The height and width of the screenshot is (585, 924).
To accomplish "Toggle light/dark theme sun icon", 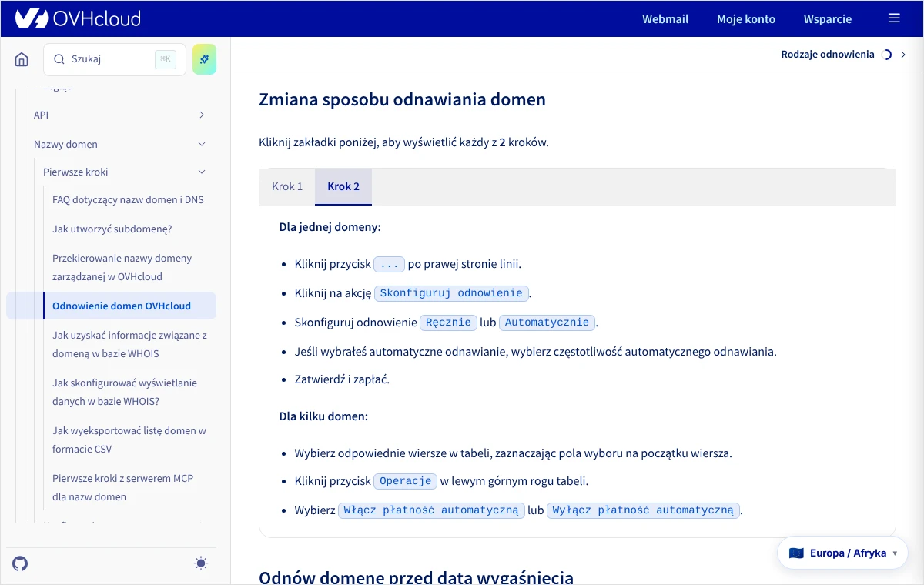I will (x=201, y=563).
